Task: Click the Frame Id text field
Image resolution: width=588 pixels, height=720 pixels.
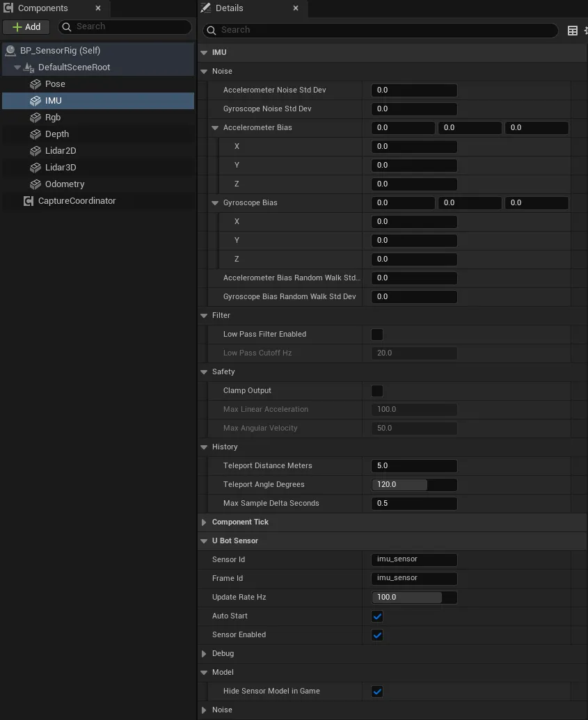Action: tap(414, 579)
